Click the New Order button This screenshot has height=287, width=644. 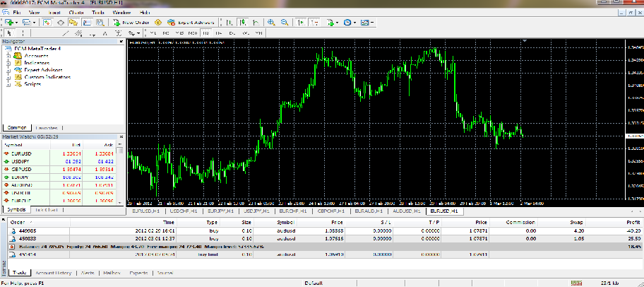click(x=131, y=22)
